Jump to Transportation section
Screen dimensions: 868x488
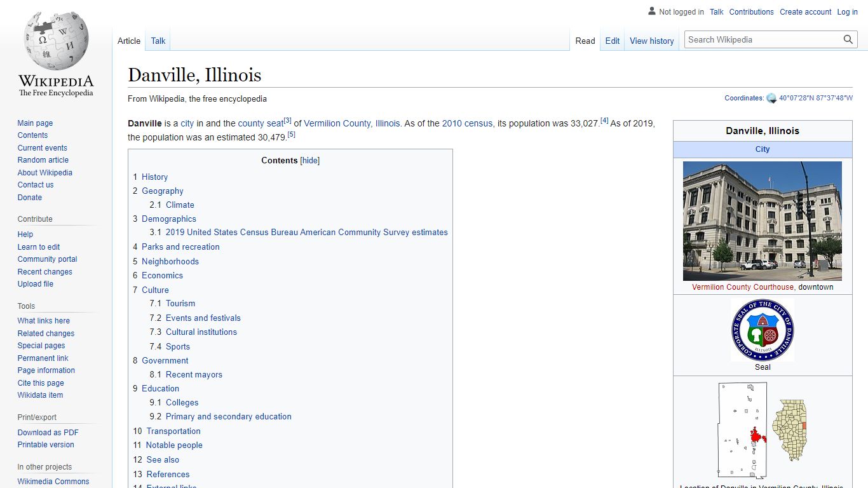click(x=173, y=431)
